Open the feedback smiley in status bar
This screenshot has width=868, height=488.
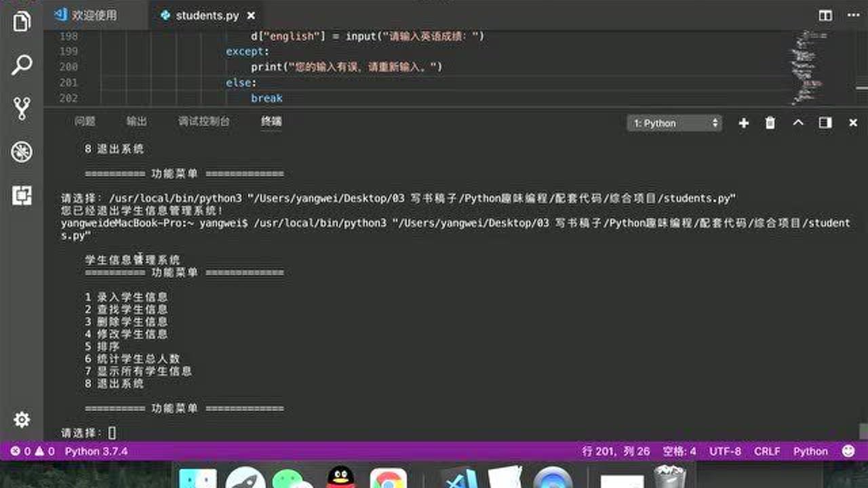[x=847, y=450]
